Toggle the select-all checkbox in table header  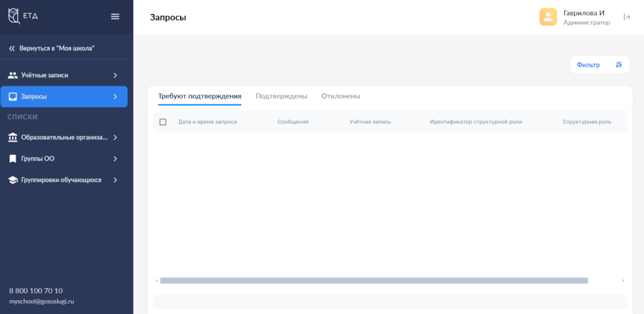coord(163,122)
